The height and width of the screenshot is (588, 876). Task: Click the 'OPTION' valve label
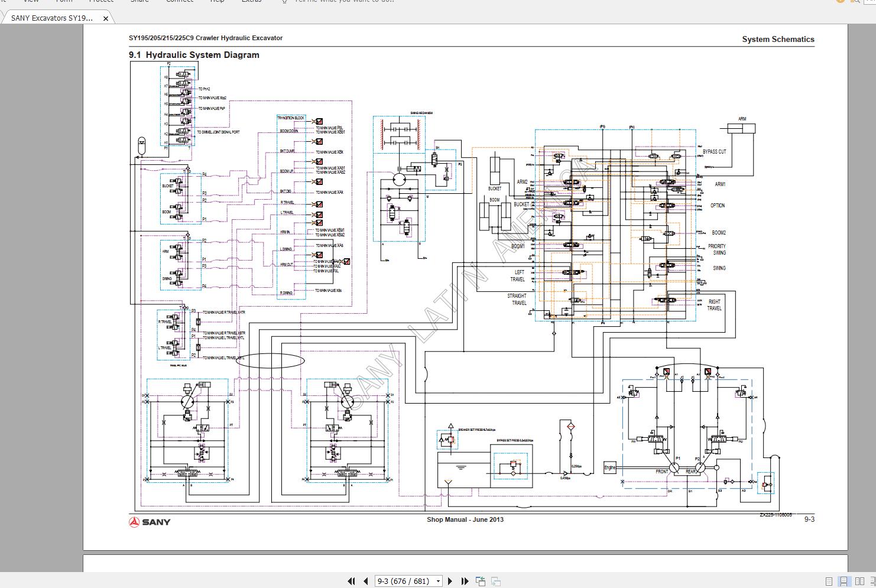718,206
